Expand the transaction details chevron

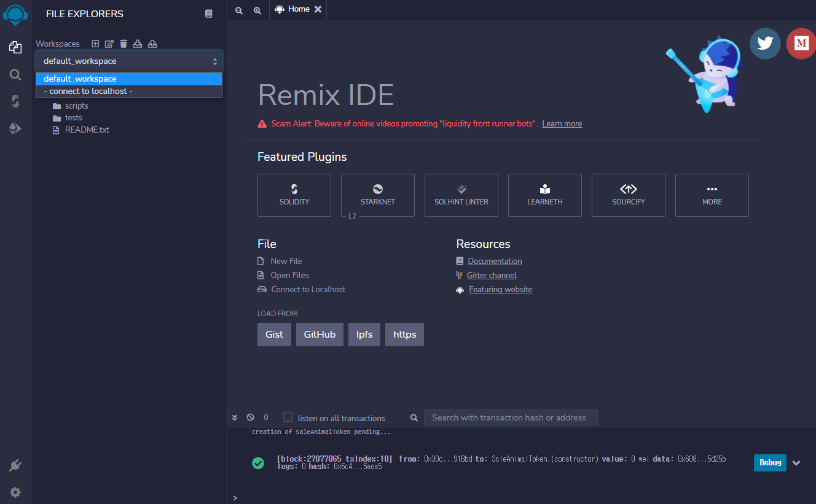(x=796, y=463)
